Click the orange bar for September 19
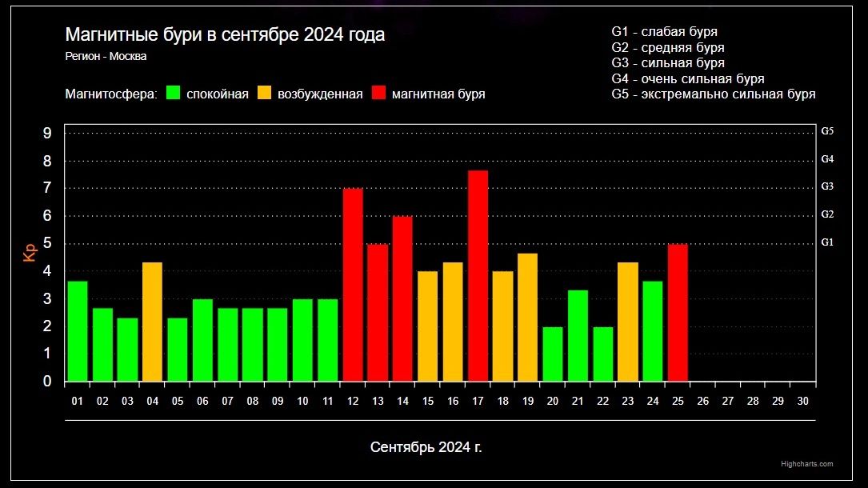The width and height of the screenshot is (868, 488). tap(527, 317)
